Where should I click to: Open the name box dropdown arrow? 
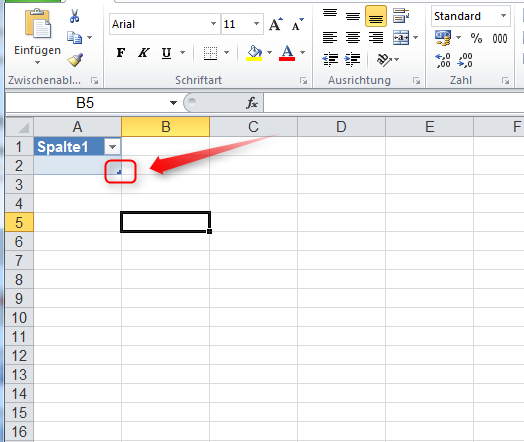(x=173, y=103)
